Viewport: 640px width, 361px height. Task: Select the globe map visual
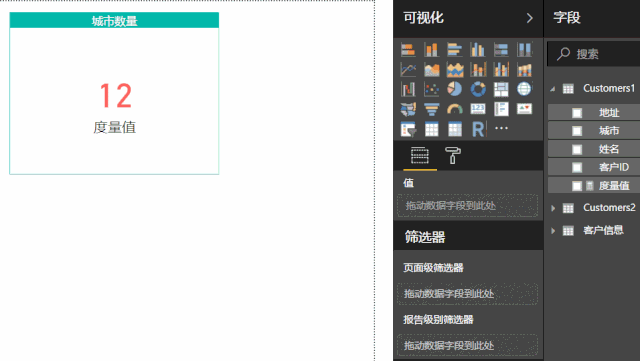point(524,89)
